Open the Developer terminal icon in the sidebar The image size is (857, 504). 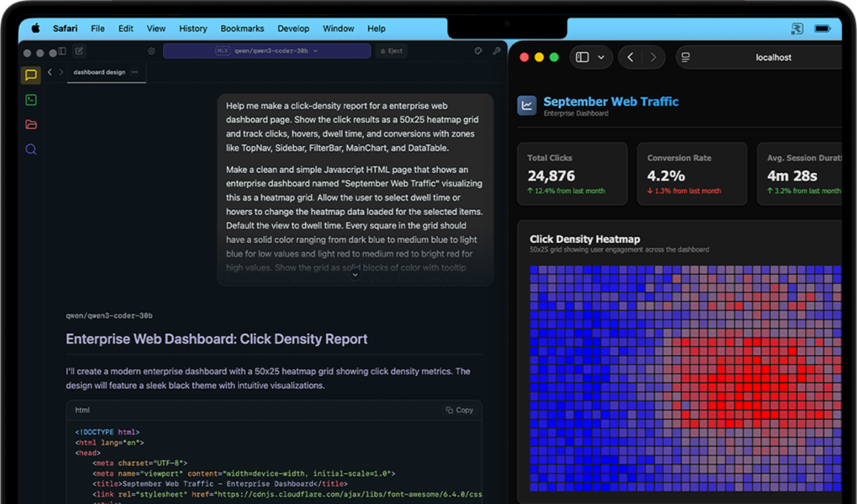tap(30, 100)
